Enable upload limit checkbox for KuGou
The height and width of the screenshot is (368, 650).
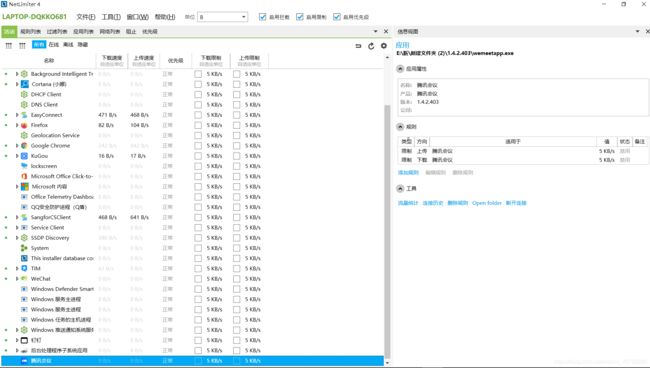click(x=236, y=156)
